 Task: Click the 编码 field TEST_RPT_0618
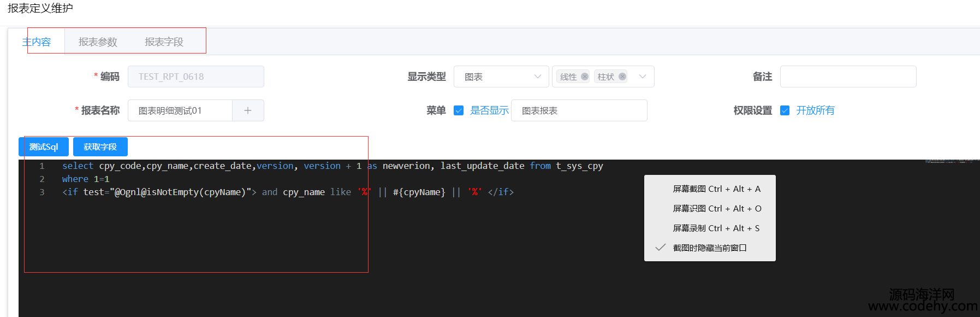click(x=196, y=77)
